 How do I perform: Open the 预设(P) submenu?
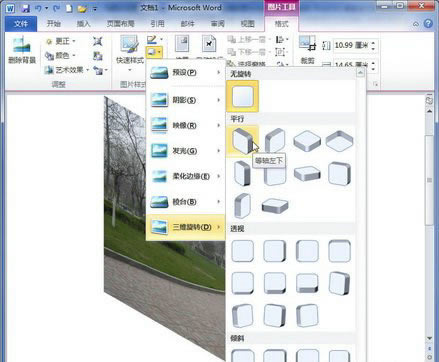(186, 72)
